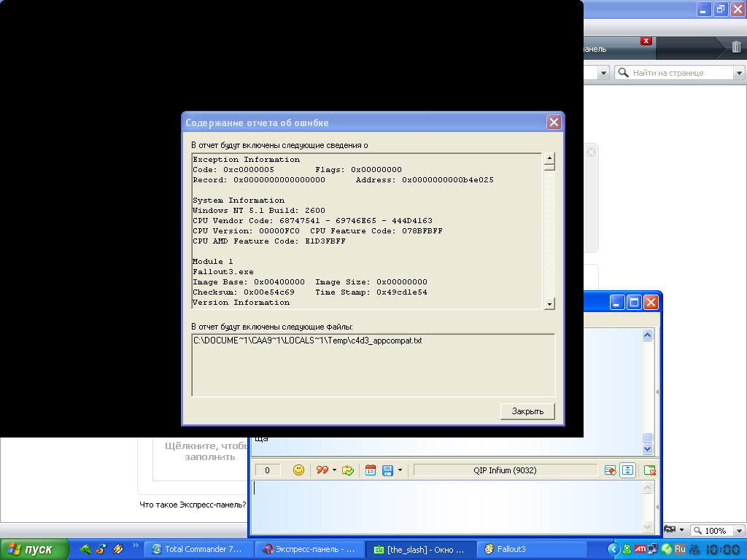Switch to Fallout3 taskbar button
The height and width of the screenshot is (560, 747).
click(x=532, y=550)
